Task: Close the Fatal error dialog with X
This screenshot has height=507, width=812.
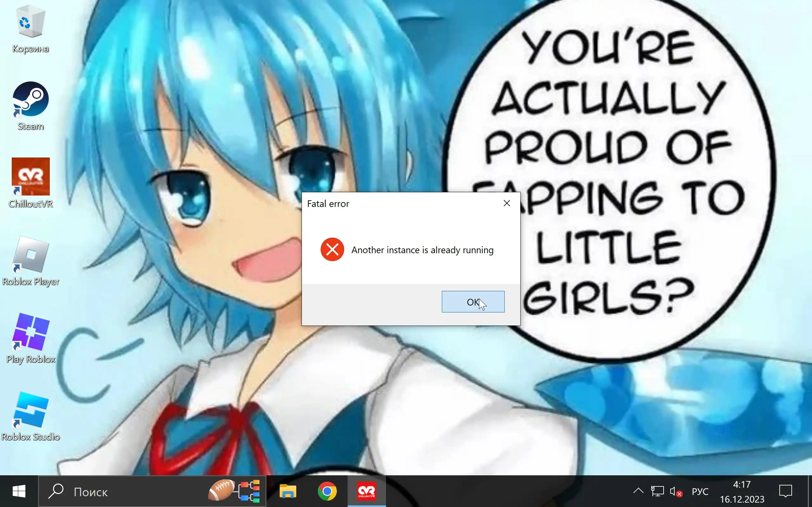Action: point(507,203)
